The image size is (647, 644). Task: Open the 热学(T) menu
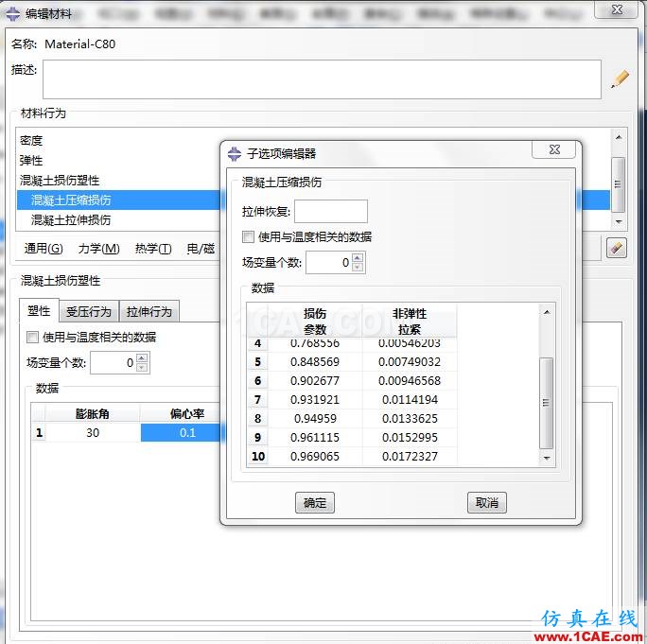coord(153,249)
